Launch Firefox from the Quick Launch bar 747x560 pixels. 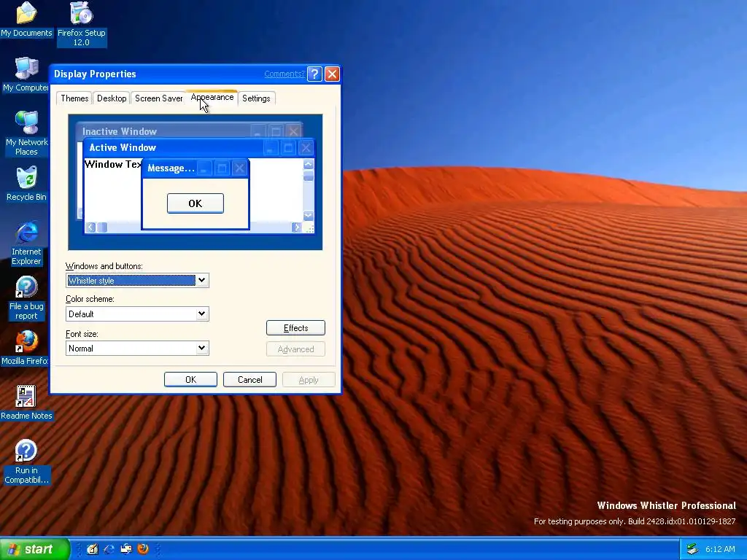[142, 549]
